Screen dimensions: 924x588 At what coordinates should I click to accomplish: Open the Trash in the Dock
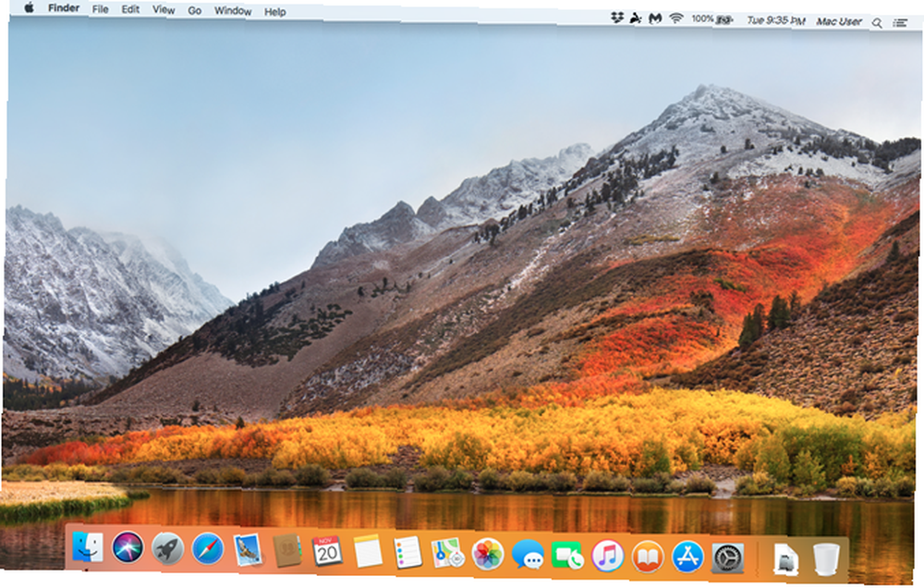[825, 559]
